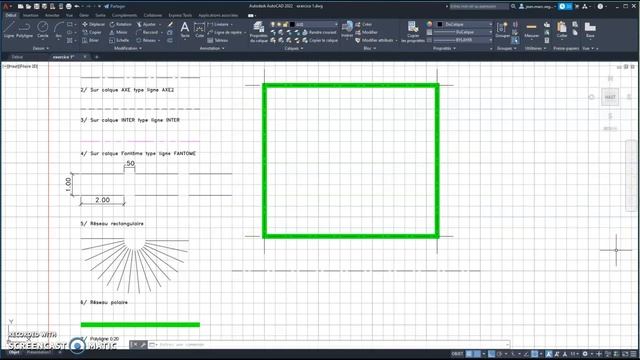The width and height of the screenshot is (640, 360).
Task: Click the Copier tool in Modification
Action: [92, 32]
